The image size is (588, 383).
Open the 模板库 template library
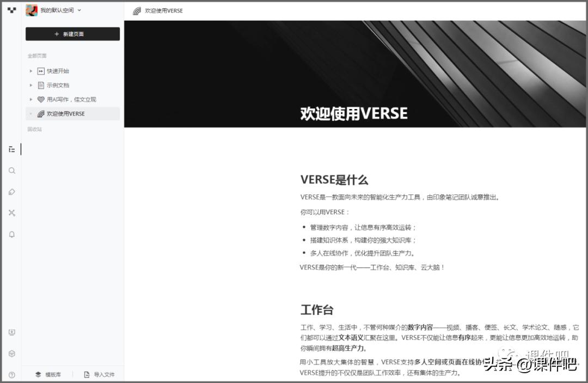click(x=48, y=374)
